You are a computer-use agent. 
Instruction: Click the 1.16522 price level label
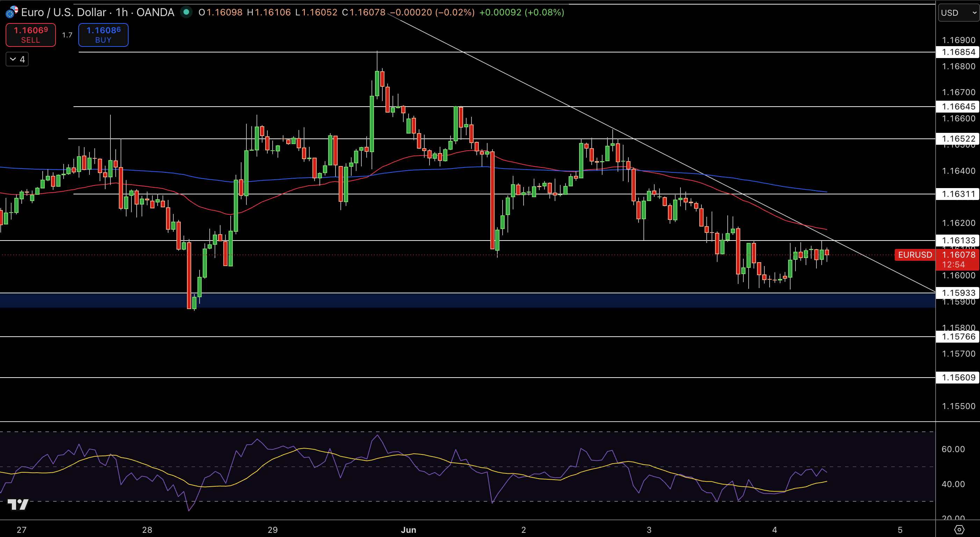958,139
